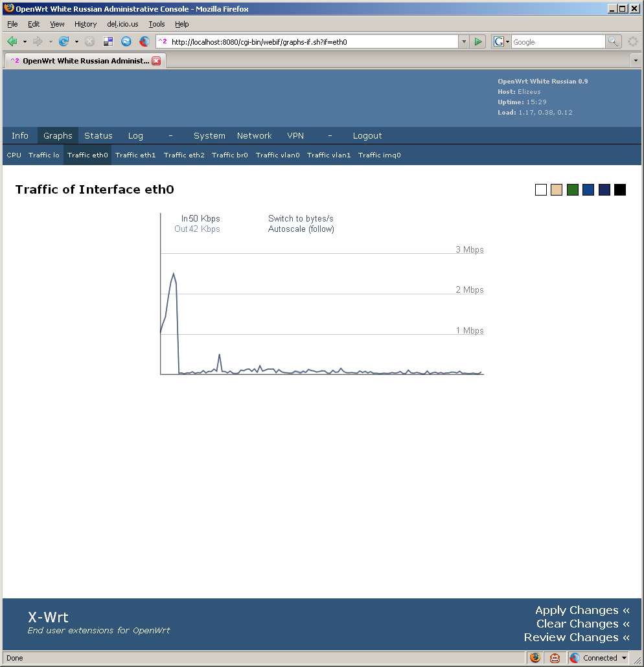This screenshot has width=644, height=667.
Task: Open the search engine chooser dropdown arrow
Action: pyautogui.click(x=507, y=41)
